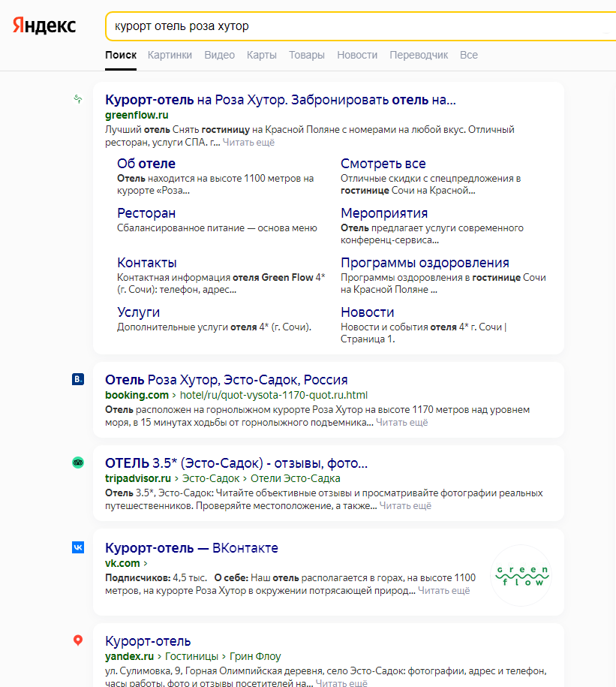Open Отель Роза Хутор, Эсто-Садок, Россия result
The height and width of the screenshot is (687, 616).
[227, 380]
